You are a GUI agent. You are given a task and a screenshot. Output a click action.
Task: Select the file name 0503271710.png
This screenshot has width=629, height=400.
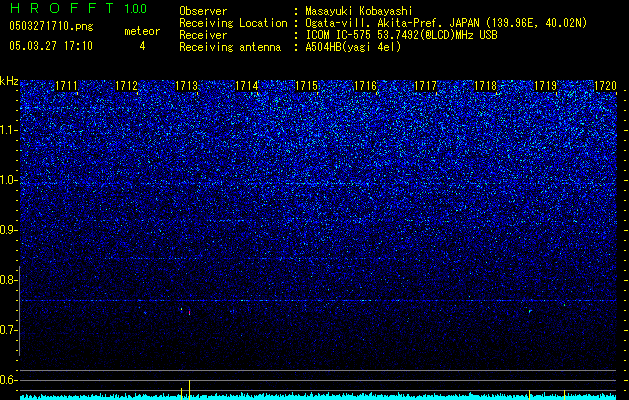(51, 26)
